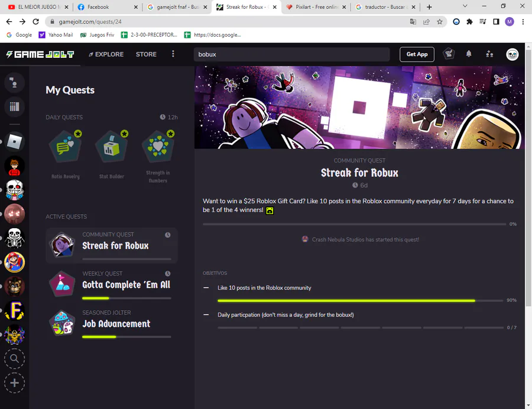Open the Chrome three-dot menu
The image size is (532, 409).
point(523,22)
